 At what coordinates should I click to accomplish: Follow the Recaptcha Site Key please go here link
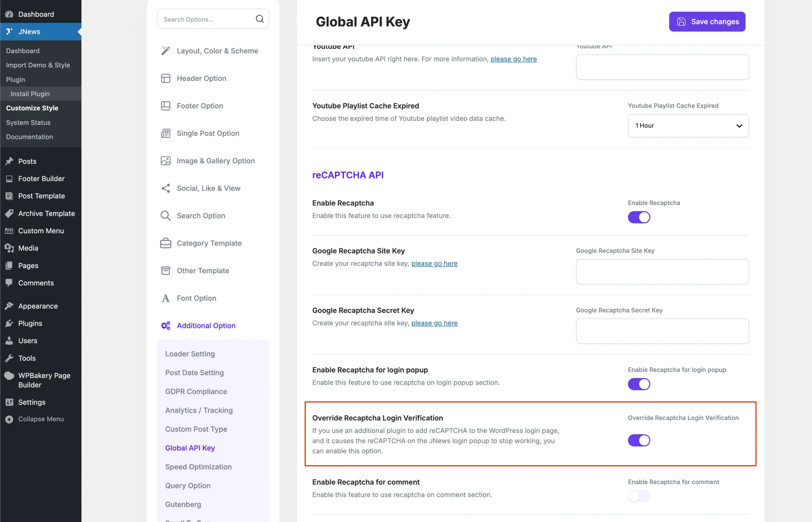click(x=434, y=263)
